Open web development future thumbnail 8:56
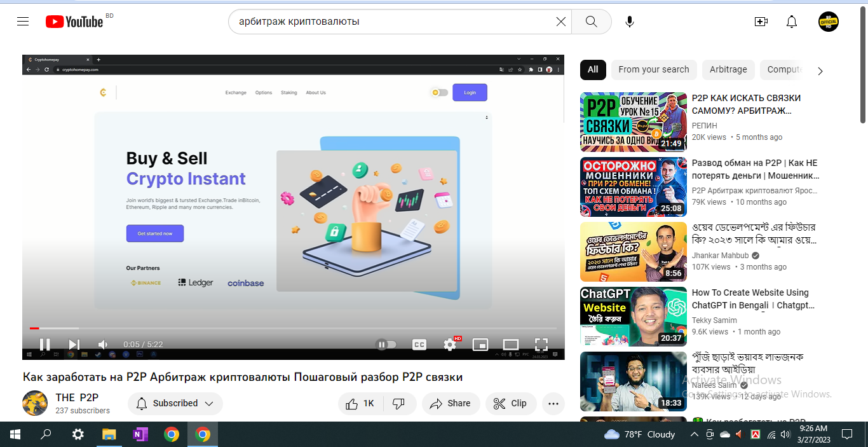 pyautogui.click(x=634, y=252)
